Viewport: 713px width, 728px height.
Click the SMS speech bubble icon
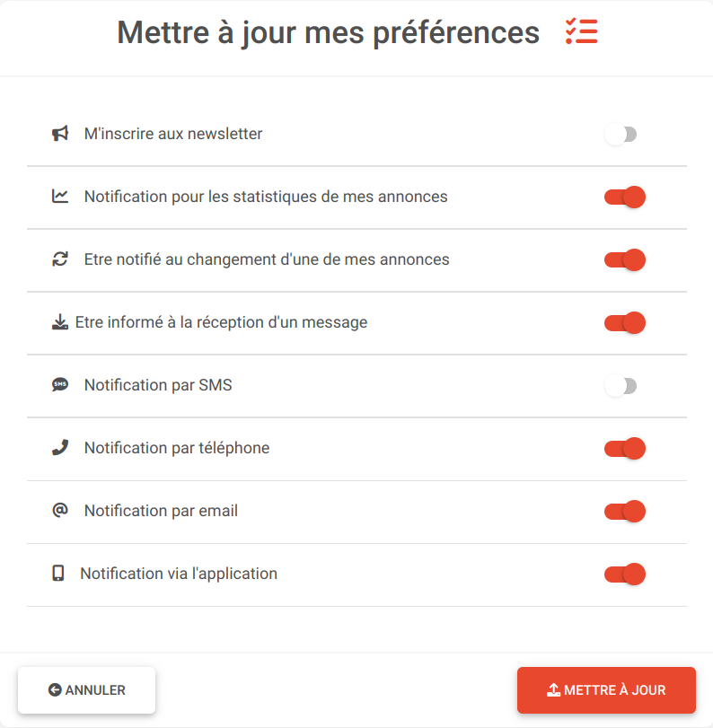(60, 385)
